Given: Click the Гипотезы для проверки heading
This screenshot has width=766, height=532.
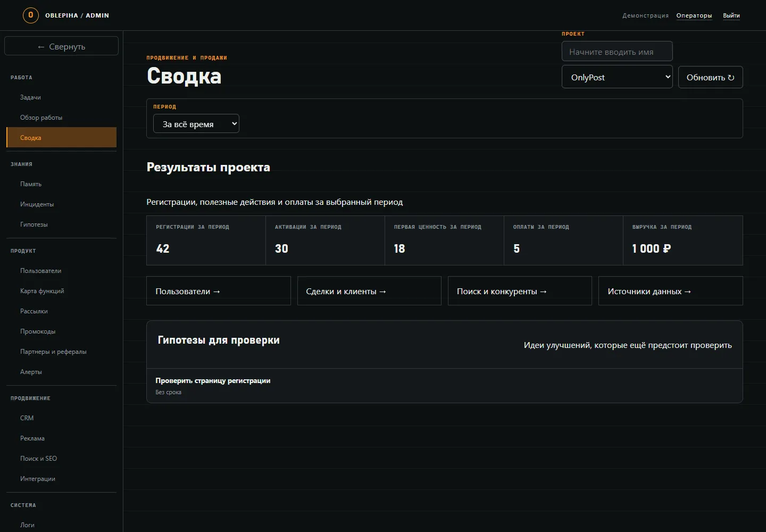Looking at the screenshot, I should (x=219, y=340).
